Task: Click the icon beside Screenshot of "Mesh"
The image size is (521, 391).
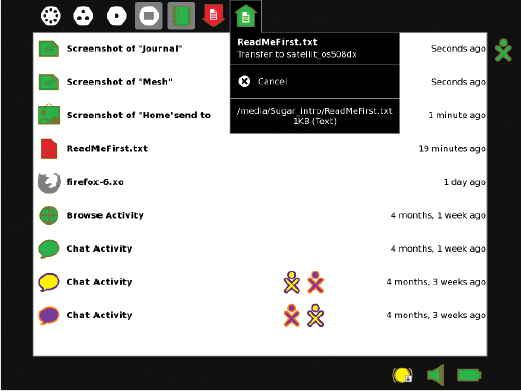Action: 49,82
